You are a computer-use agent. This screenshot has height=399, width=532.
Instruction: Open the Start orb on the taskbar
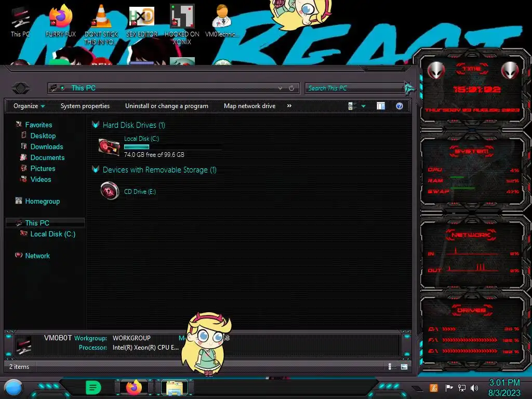13,388
